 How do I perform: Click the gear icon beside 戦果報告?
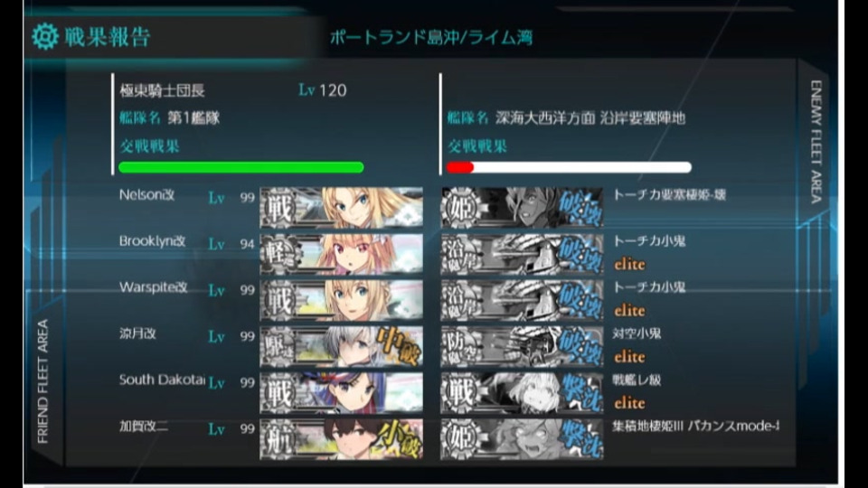(45, 37)
